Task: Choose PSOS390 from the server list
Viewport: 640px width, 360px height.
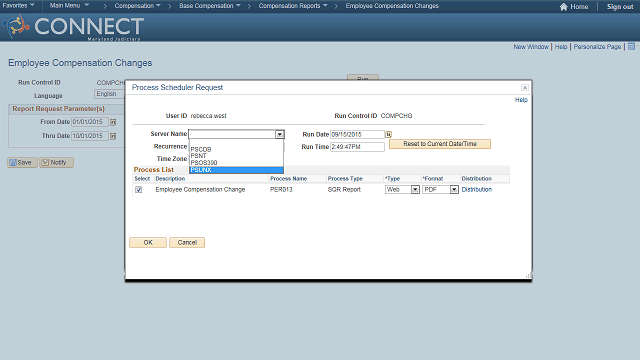Action: (x=236, y=162)
